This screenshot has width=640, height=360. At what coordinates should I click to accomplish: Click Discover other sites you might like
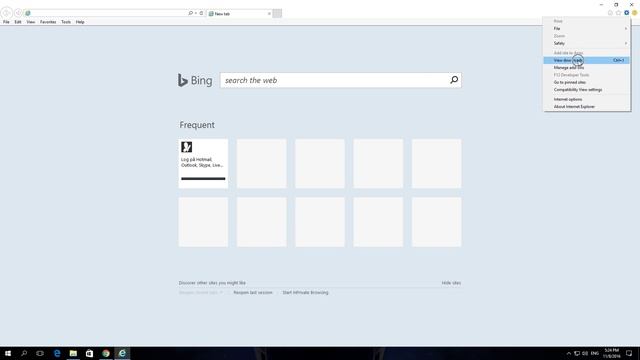212,283
